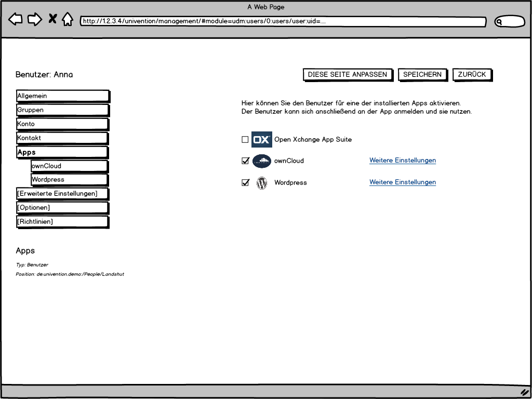The height and width of the screenshot is (399, 532).
Task: Go to the browser home icon
Action: 68,20
